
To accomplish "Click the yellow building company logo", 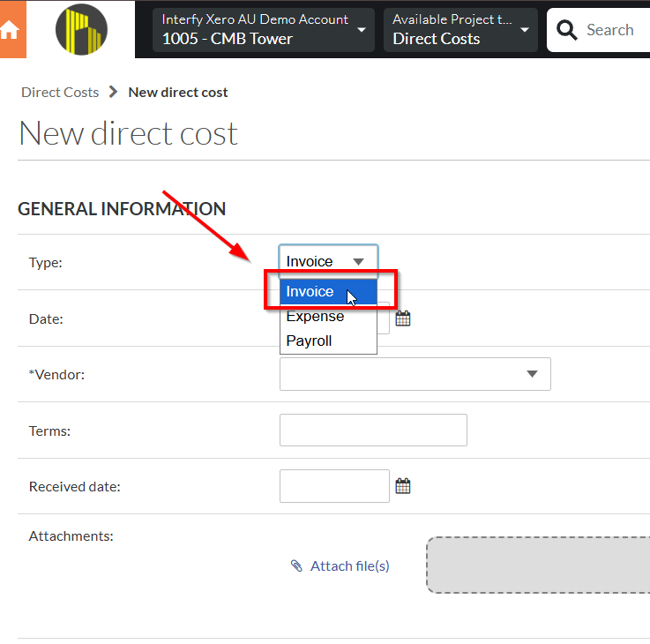I will tap(81, 29).
